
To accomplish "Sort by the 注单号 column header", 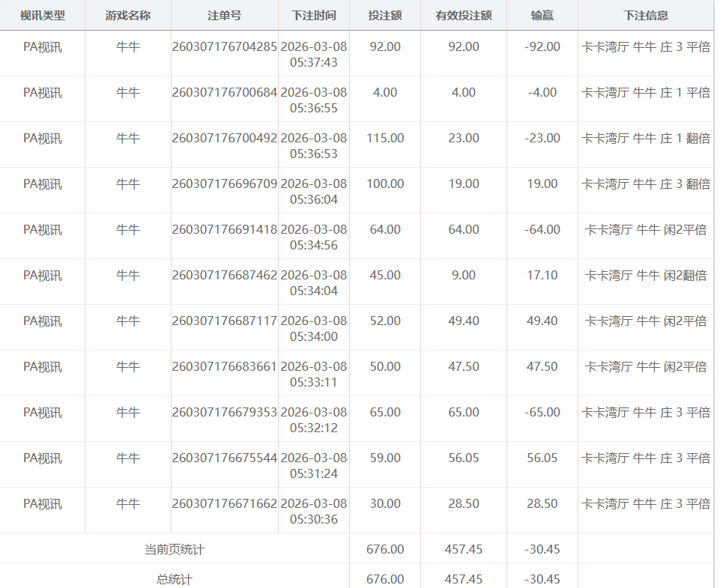I will point(224,15).
